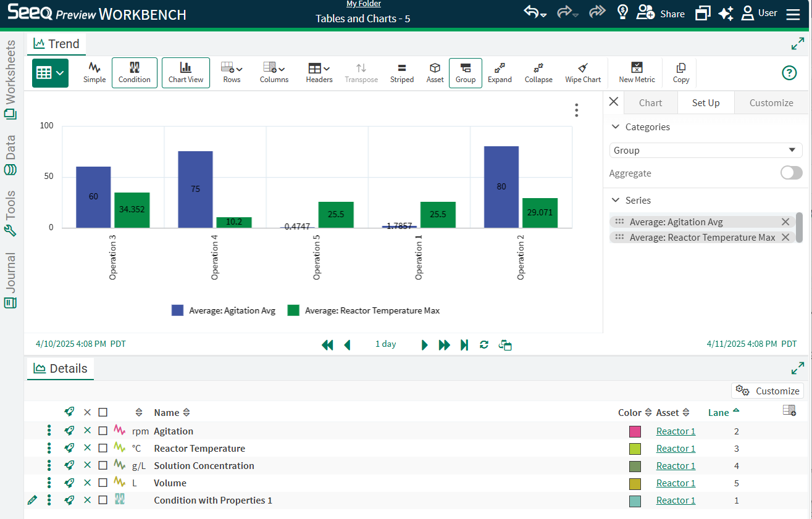The height and width of the screenshot is (519, 812).
Task: Collapse the Series section chevron
Action: (x=615, y=200)
